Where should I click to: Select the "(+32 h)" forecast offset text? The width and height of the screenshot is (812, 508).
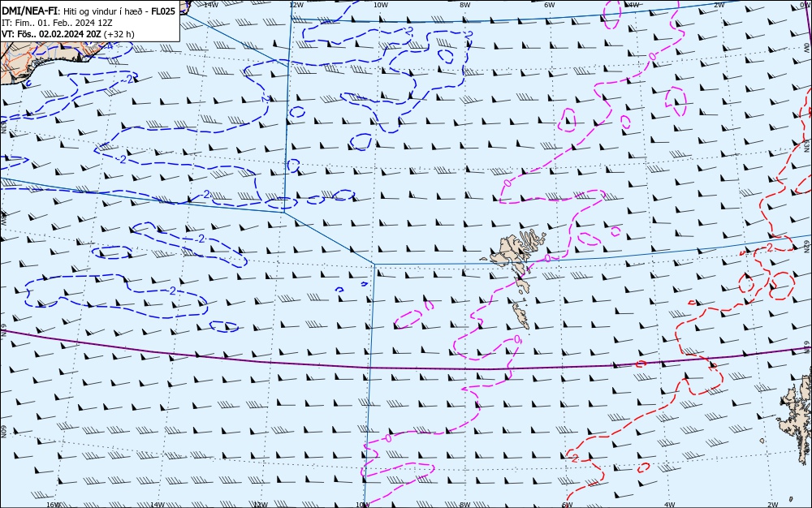119,34
